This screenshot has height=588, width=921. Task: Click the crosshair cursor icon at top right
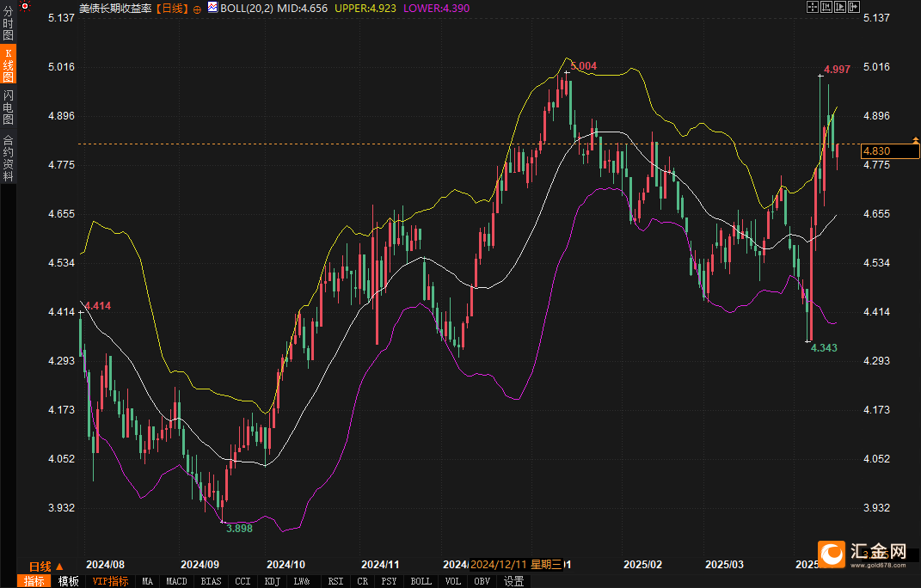click(813, 7)
